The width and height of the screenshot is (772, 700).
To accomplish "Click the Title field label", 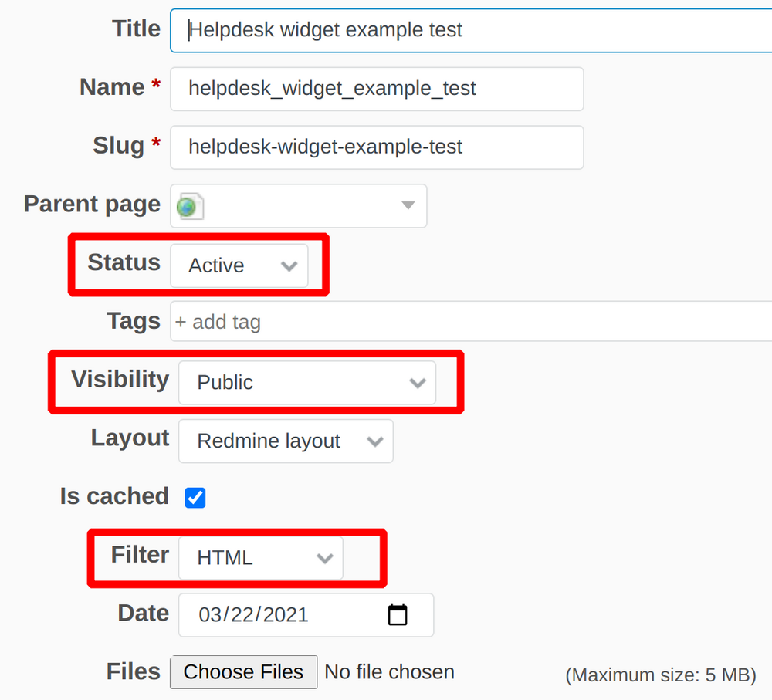I will pyautogui.click(x=136, y=29).
